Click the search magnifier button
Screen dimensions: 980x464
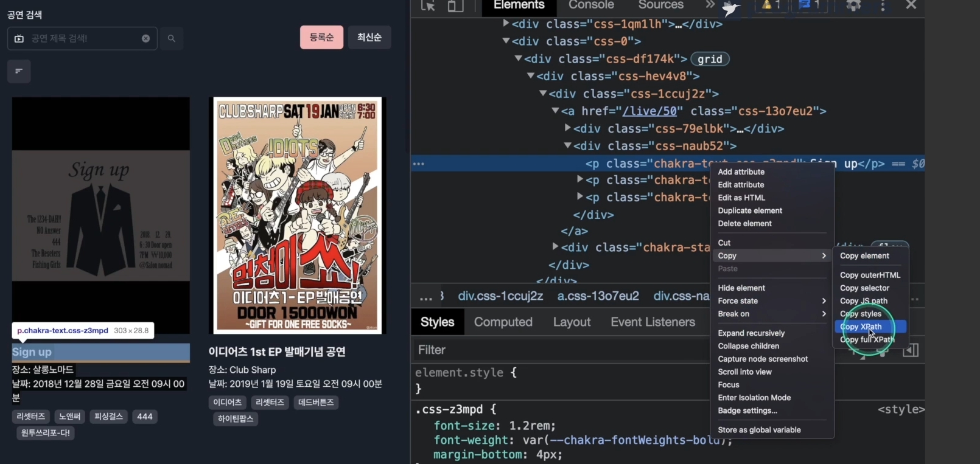(x=172, y=38)
